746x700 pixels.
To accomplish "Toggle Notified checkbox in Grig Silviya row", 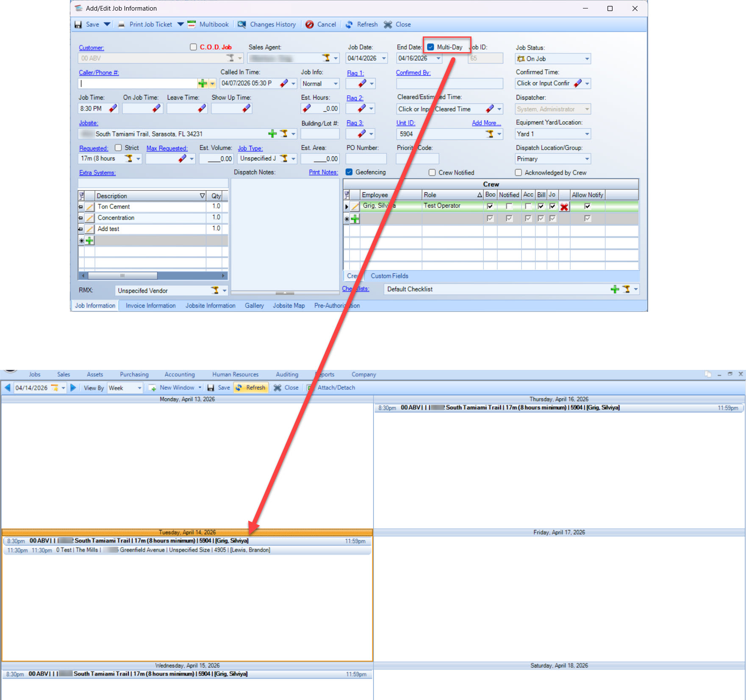I will (509, 206).
